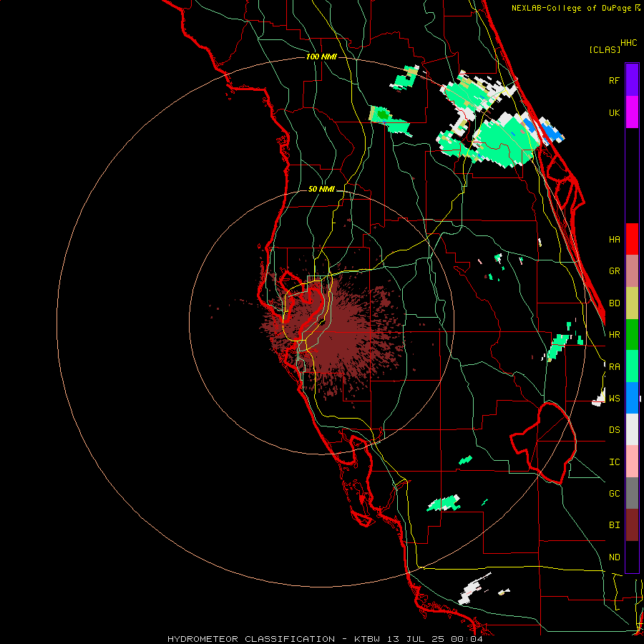Pick the light pink IC ice crystals swatch

tap(632, 462)
